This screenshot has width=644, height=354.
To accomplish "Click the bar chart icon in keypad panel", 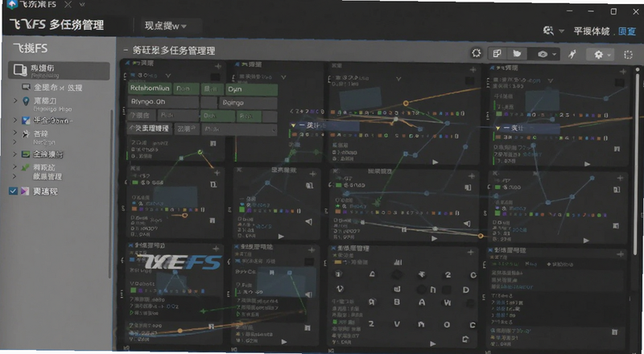I will pyautogui.click(x=398, y=262).
